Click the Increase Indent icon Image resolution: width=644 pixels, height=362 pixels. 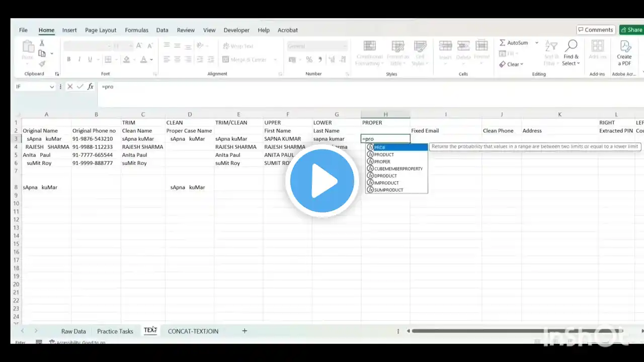(211, 59)
